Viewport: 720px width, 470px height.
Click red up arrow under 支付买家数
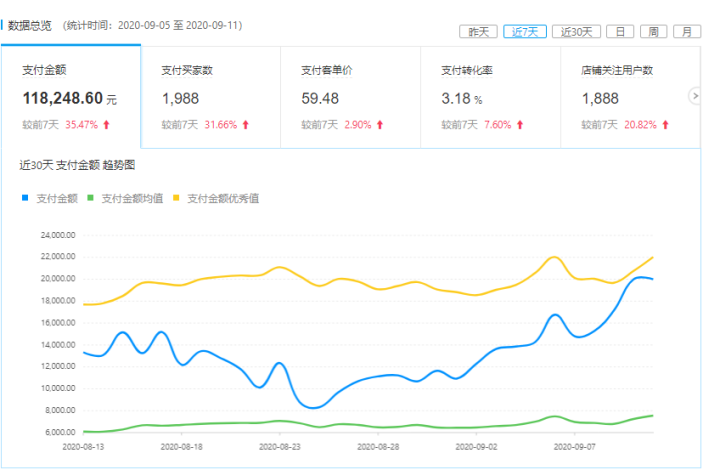tap(245, 125)
